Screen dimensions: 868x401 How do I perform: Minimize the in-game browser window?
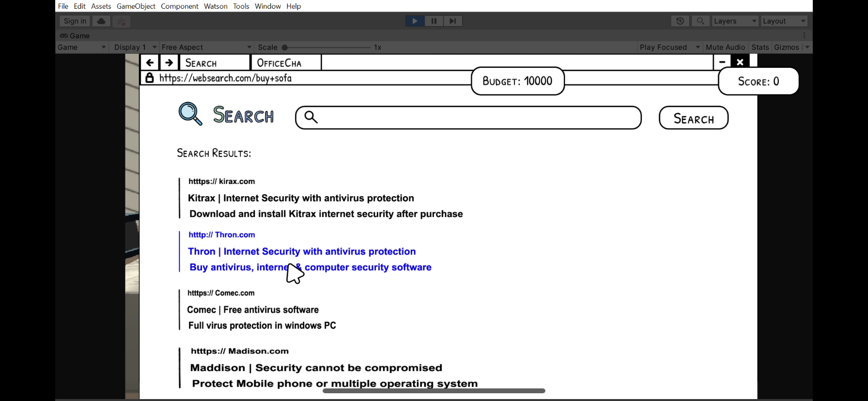tap(722, 62)
